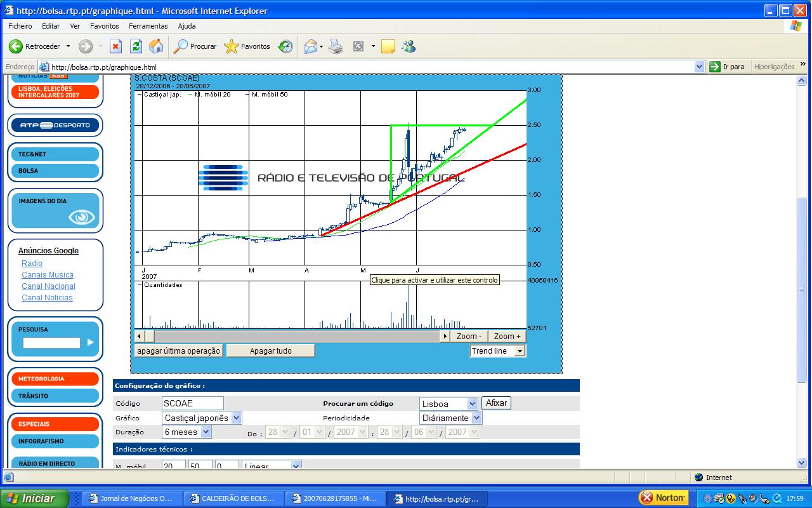This screenshot has height=508, width=812.
Task: Go to home page via house icon
Action: pyautogui.click(x=156, y=46)
